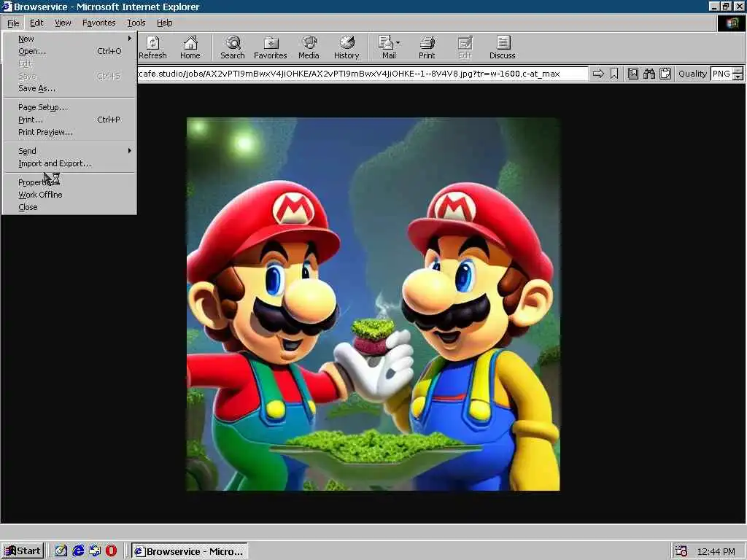The image size is (747, 560).
Task: Click the Internet Explorer title bar icon
Action: click(x=7, y=7)
